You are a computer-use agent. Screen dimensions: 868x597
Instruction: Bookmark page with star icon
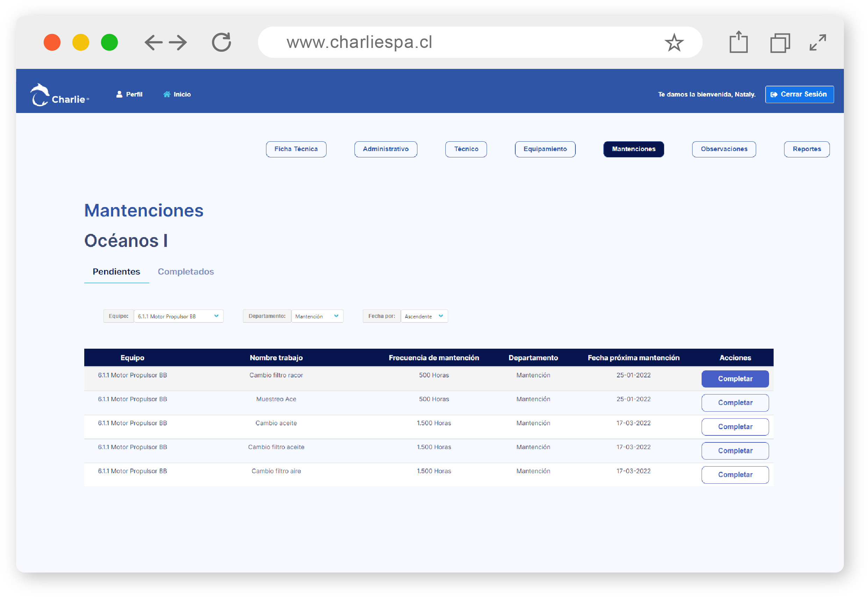[674, 42]
